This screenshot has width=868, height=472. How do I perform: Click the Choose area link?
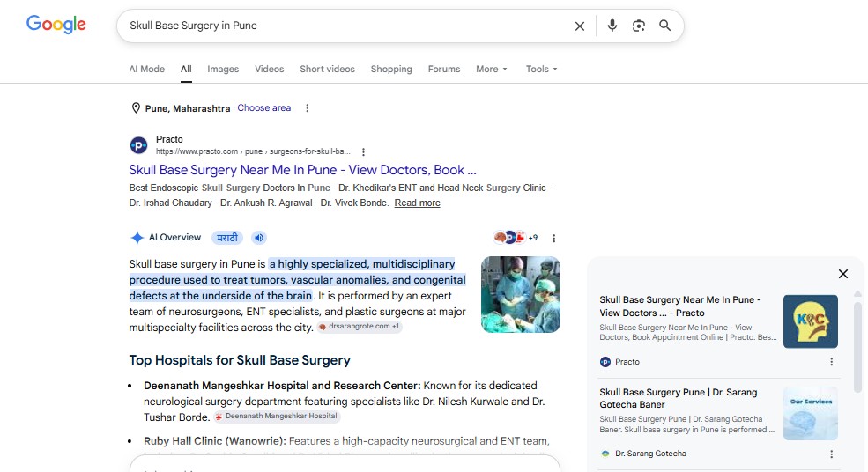(x=264, y=108)
